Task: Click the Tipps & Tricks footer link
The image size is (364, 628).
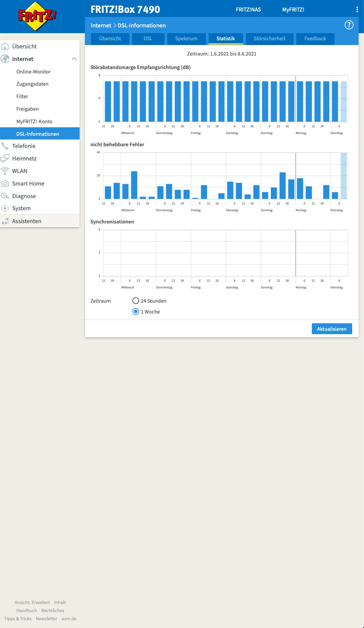Action: tap(18, 619)
